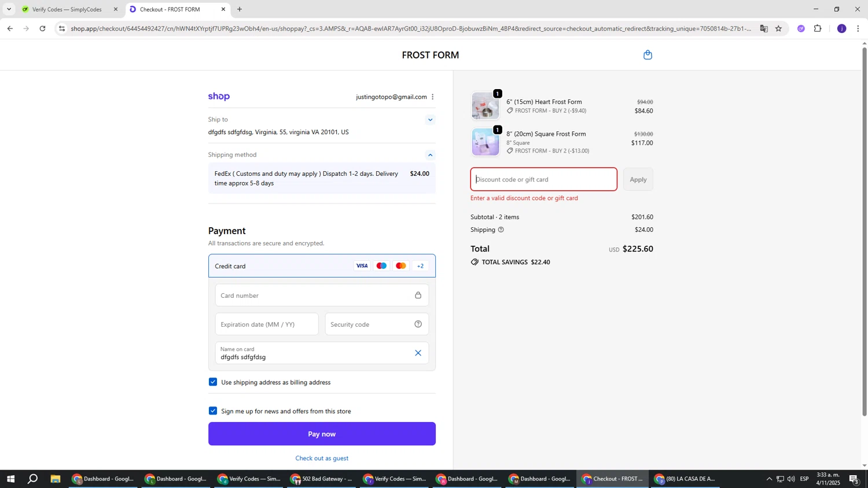Click the Expiration date field
Viewport: 868px width, 488px height.
(x=267, y=324)
